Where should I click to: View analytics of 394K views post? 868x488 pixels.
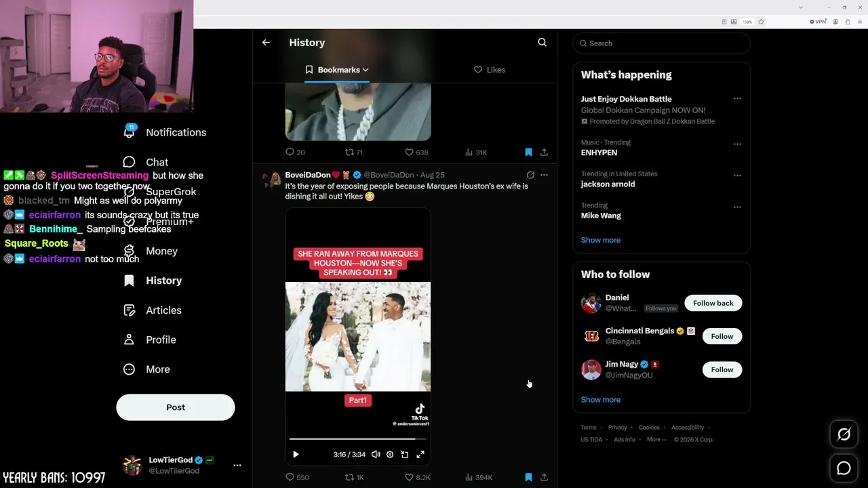[x=478, y=477]
